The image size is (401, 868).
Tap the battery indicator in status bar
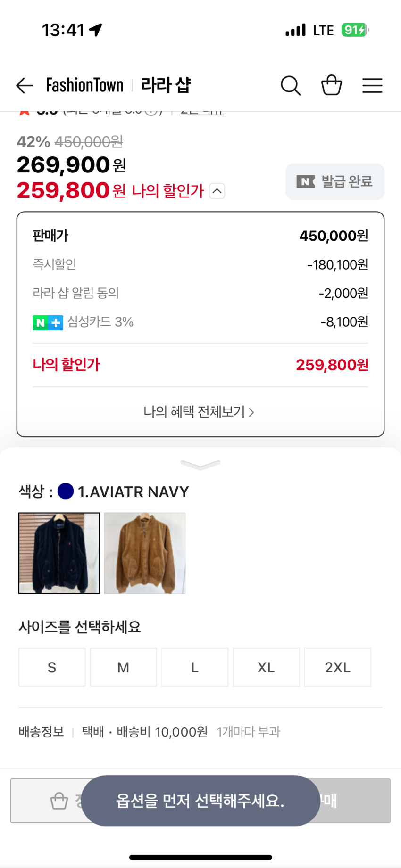click(355, 30)
